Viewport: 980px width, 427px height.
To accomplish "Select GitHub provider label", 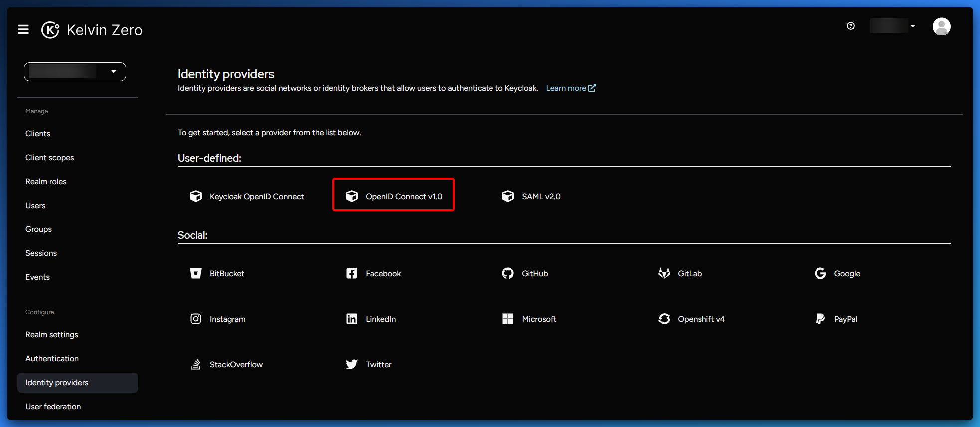I will tap(535, 274).
